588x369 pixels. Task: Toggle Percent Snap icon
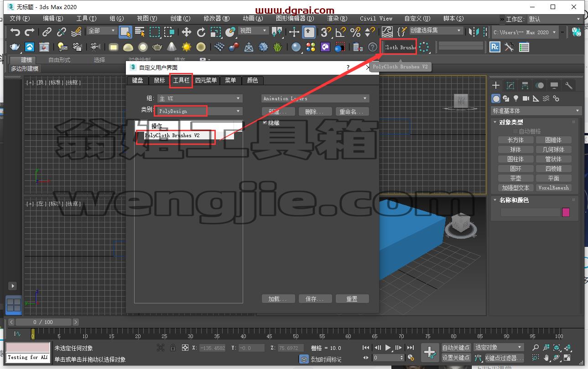(355, 32)
